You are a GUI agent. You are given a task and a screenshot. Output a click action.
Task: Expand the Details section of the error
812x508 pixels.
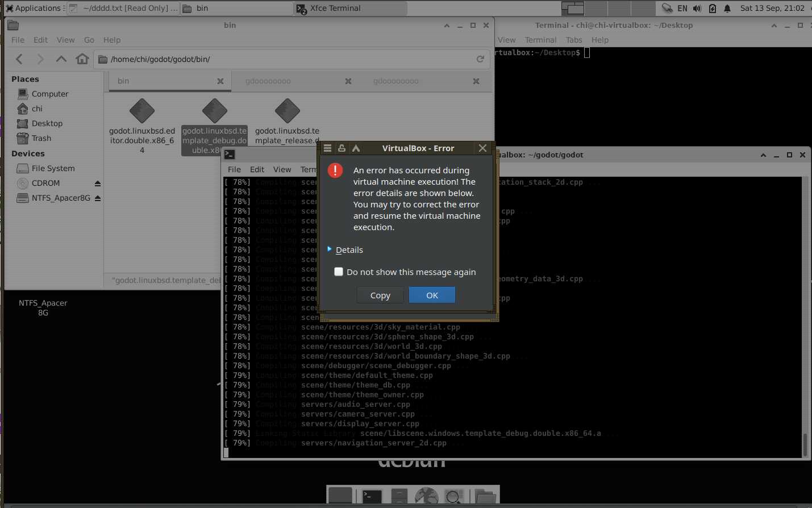[345, 249]
